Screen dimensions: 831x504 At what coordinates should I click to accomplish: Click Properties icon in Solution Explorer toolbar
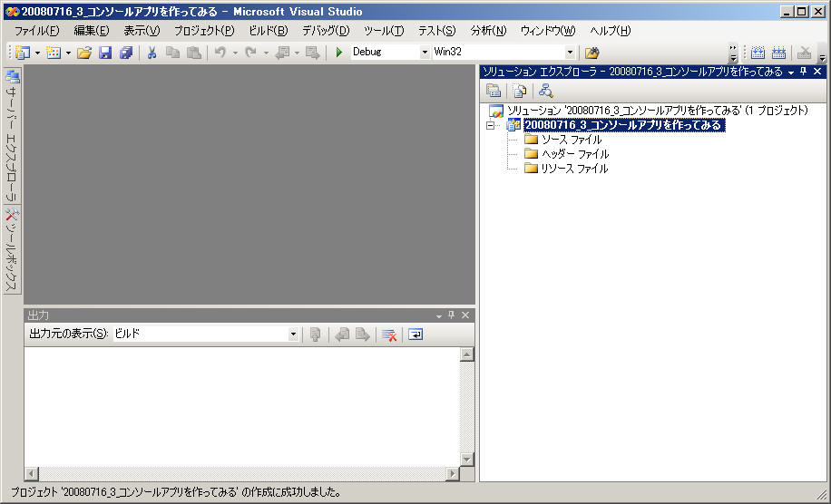(494, 90)
